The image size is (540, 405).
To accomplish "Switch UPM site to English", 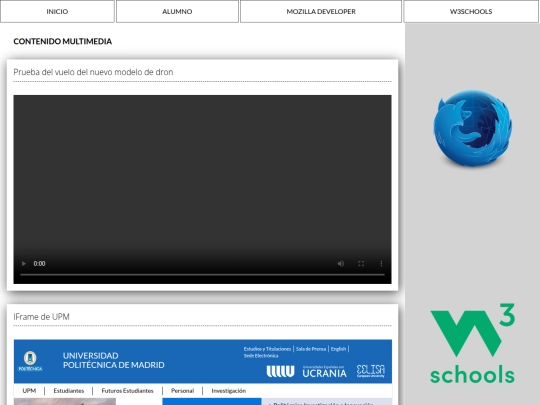I will tap(338, 349).
